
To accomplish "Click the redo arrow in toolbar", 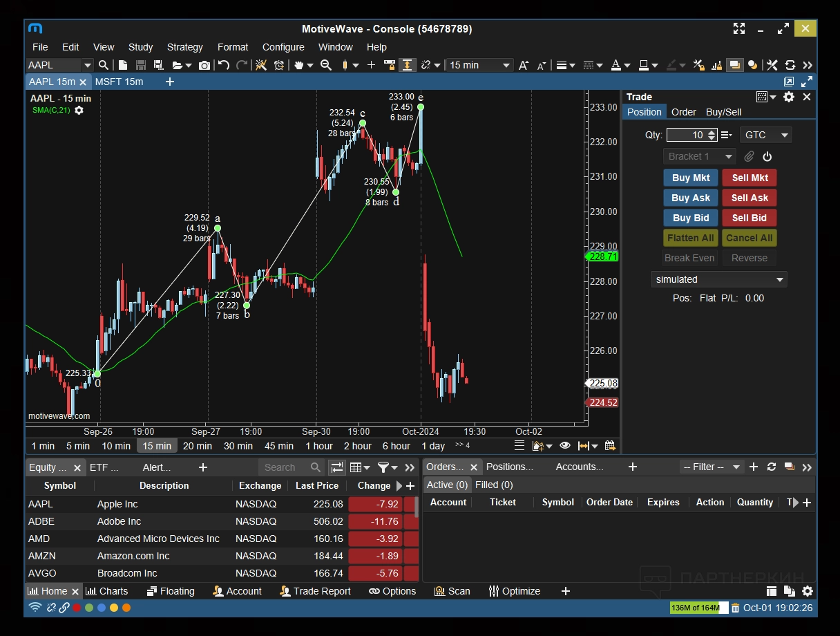I will (242, 65).
